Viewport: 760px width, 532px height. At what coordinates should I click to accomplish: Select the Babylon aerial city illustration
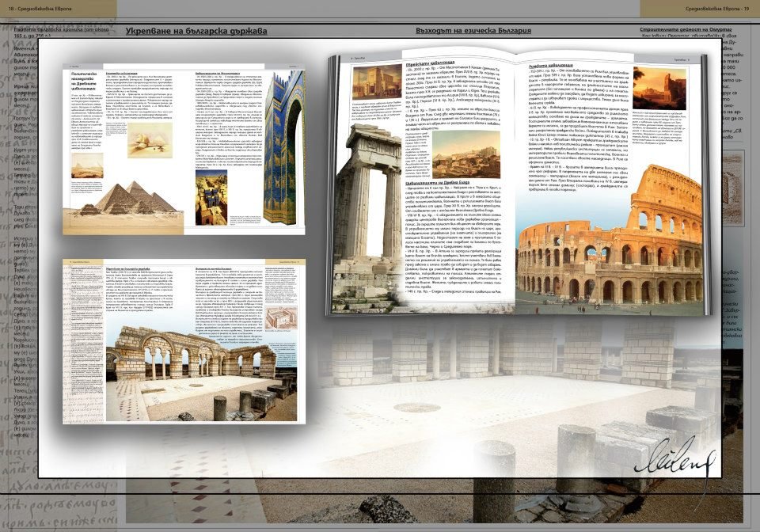211,197
